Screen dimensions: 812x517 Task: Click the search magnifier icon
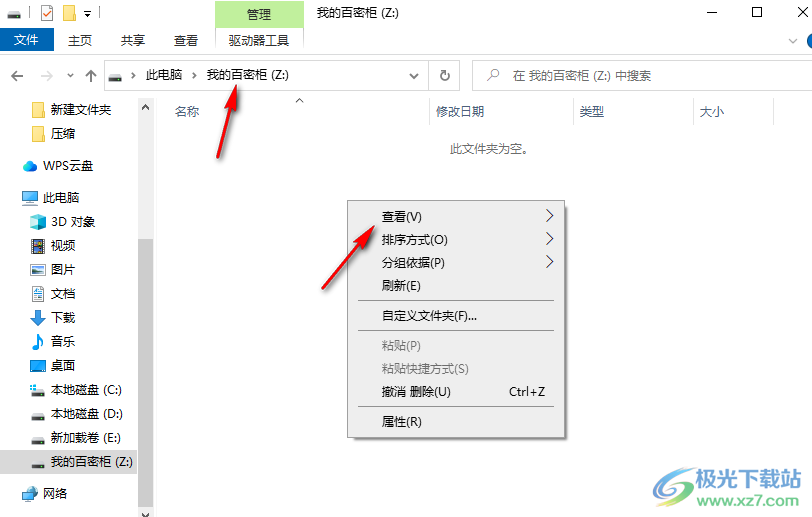pyautogui.click(x=492, y=76)
